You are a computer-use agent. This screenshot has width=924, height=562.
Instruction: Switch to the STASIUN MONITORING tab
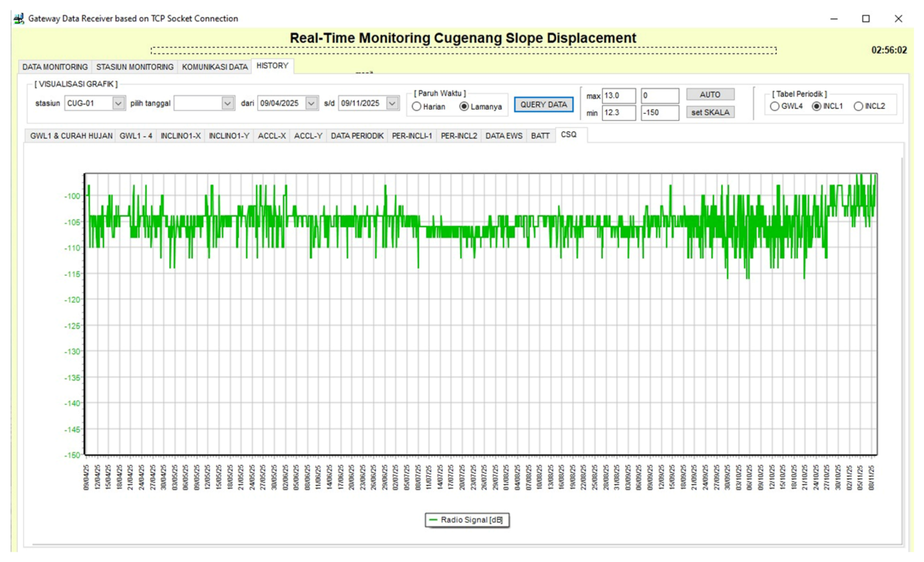coord(135,67)
